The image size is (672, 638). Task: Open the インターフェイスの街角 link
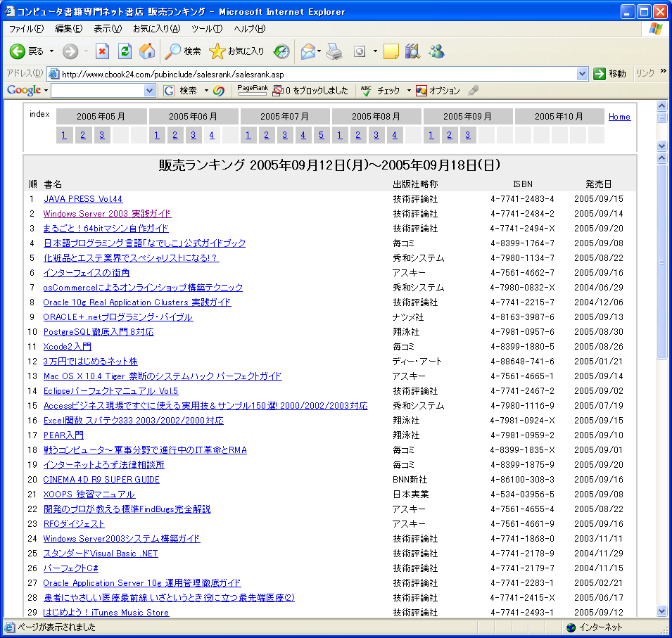pyautogui.click(x=87, y=273)
